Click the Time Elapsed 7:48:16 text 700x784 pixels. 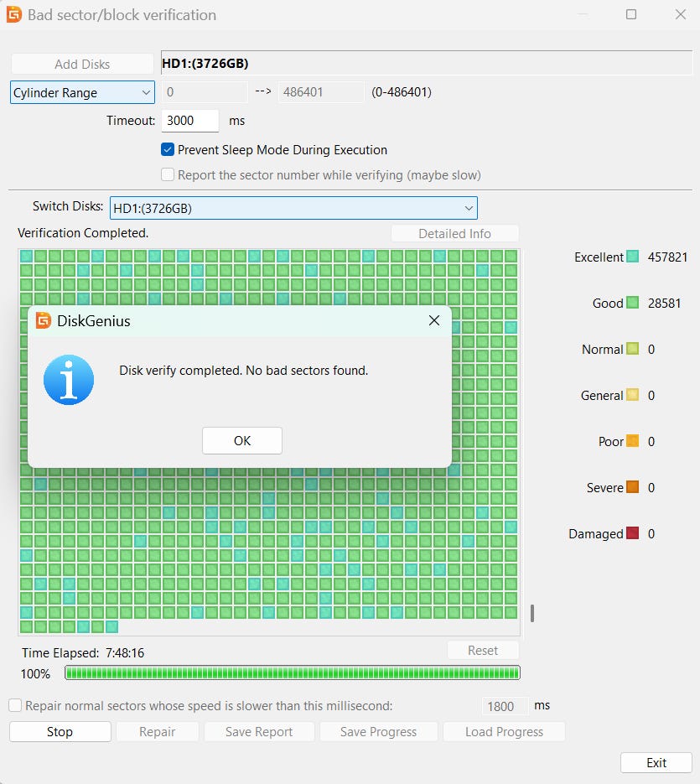(x=83, y=652)
